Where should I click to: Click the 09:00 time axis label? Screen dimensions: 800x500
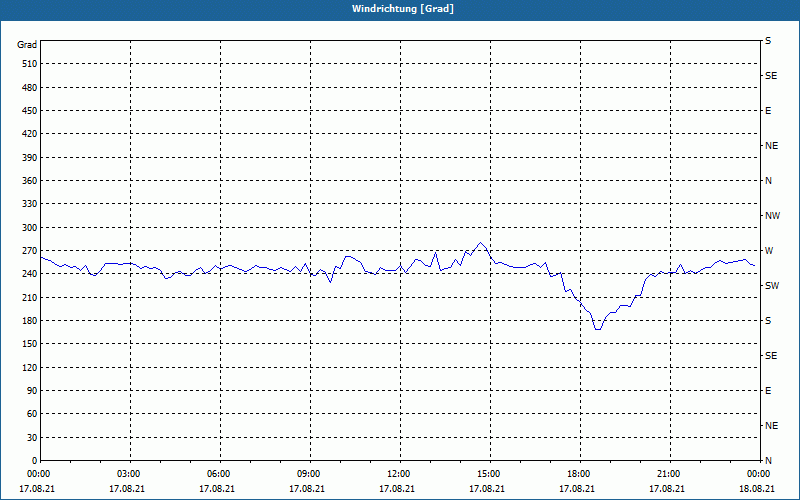[308, 474]
